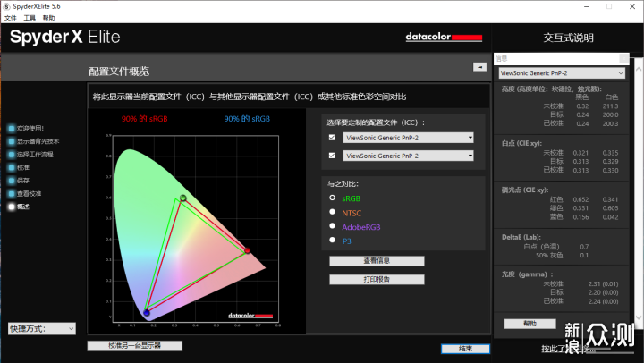Uncheck the first ICC profile checkbox
644x363 pixels.
click(x=332, y=138)
